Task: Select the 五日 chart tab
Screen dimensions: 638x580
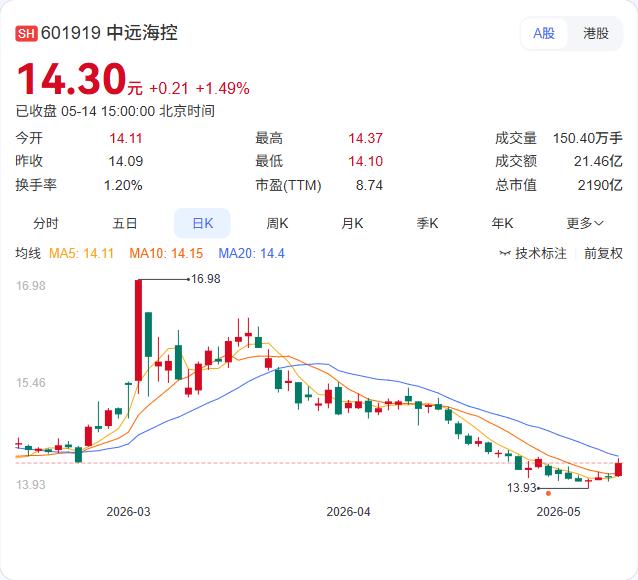Action: tap(125, 223)
